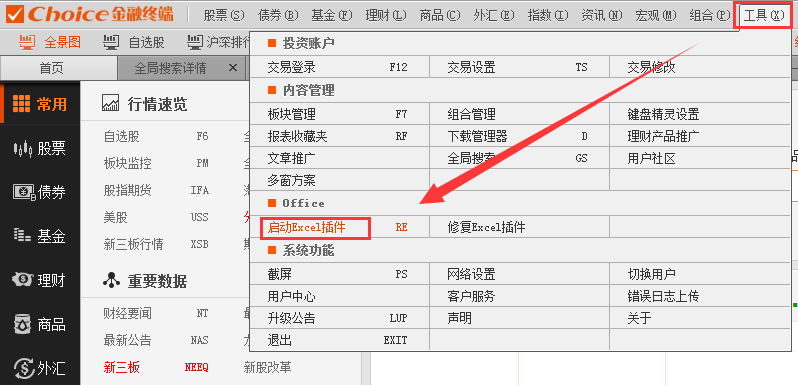This screenshot has height=385, width=798.
Task: Open 常用 grid icon in sidebar
Action: pos(21,104)
